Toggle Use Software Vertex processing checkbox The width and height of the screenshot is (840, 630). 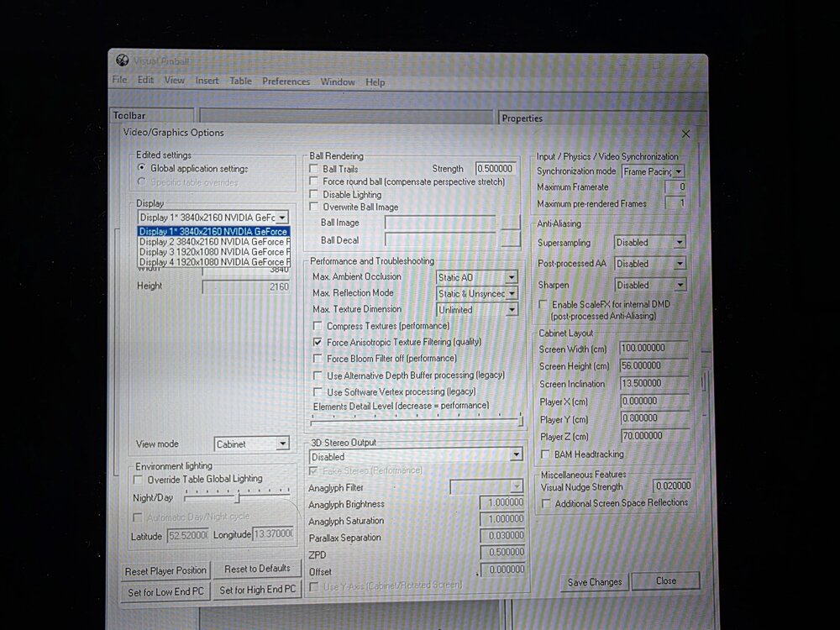point(318,391)
